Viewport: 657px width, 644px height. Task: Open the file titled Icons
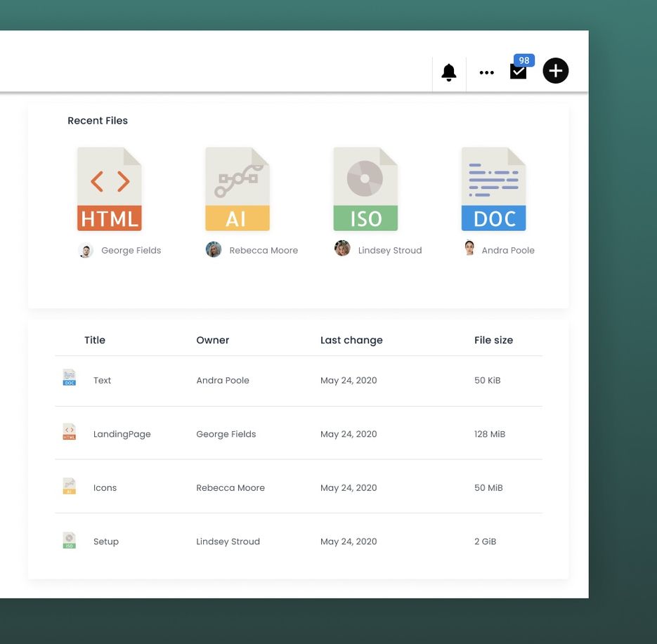[105, 488]
